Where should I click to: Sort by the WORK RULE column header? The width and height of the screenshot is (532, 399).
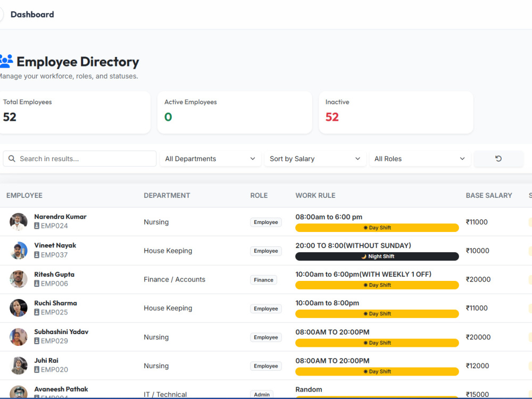pos(315,195)
